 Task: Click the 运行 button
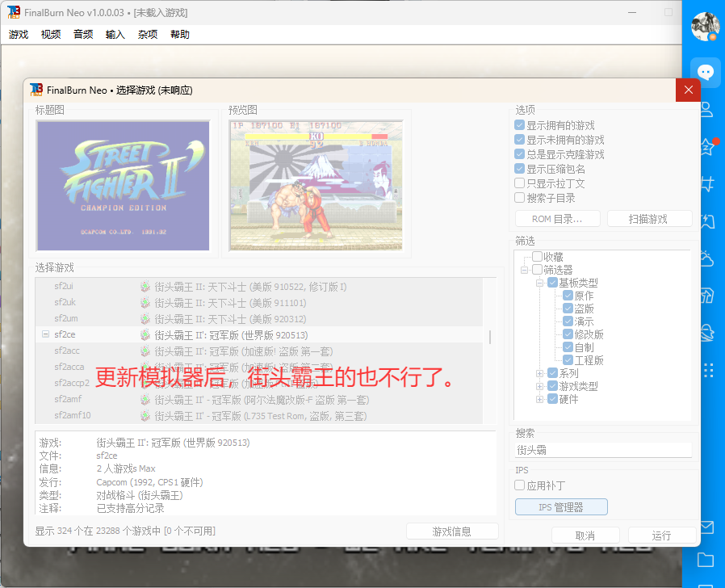pyautogui.click(x=662, y=535)
